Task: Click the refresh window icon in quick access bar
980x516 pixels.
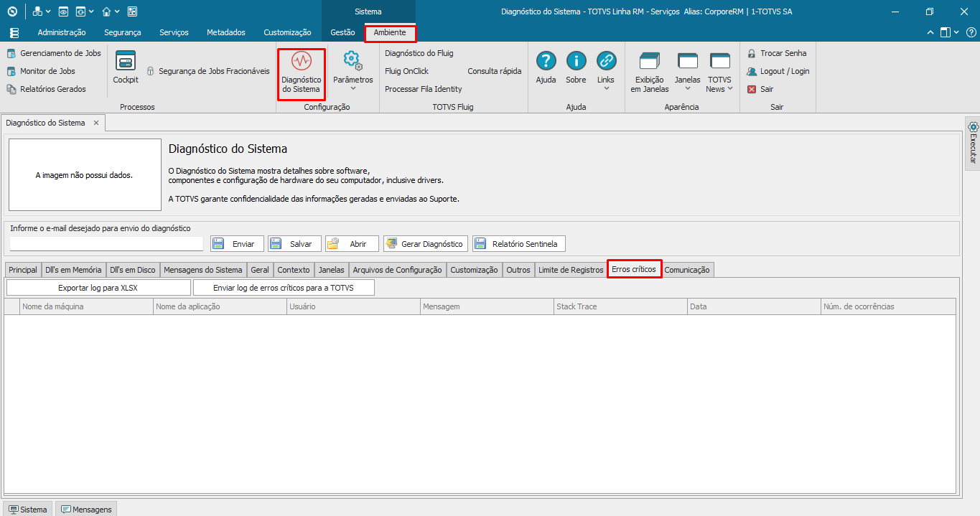Action: click(x=80, y=11)
